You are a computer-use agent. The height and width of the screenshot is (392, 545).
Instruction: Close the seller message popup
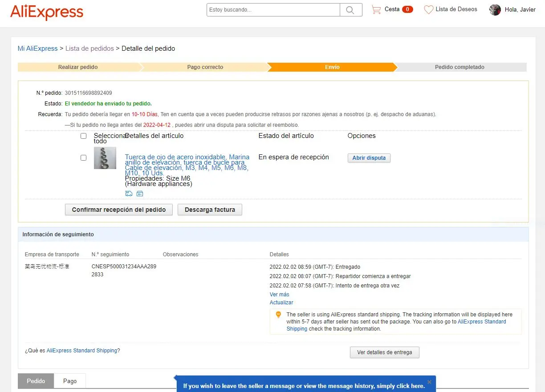point(429,382)
